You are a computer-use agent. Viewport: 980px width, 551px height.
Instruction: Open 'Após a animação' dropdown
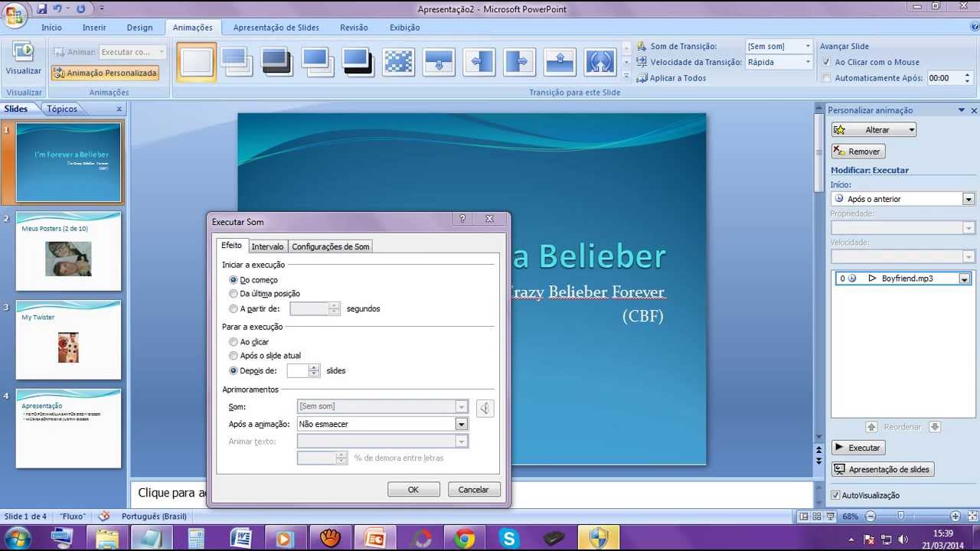tap(461, 424)
